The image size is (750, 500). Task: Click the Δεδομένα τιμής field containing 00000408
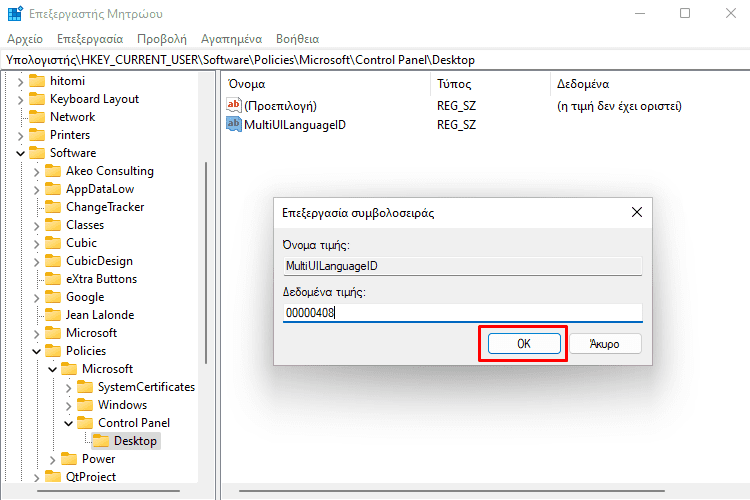coord(463,313)
